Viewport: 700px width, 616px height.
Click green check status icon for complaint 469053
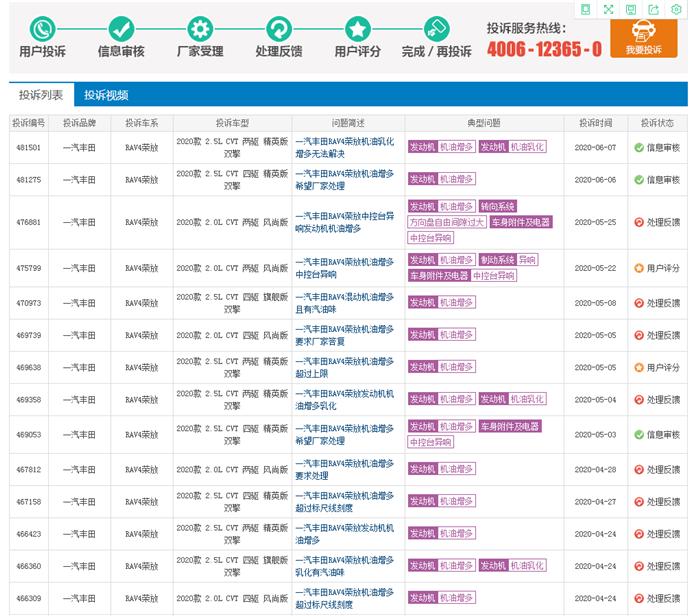click(x=639, y=434)
